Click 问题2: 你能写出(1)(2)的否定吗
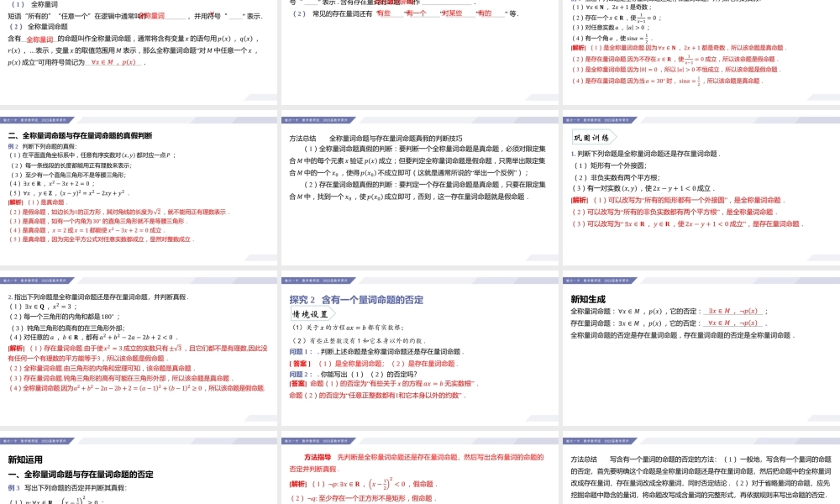Screen dimensions: 840x504 pos(353,375)
